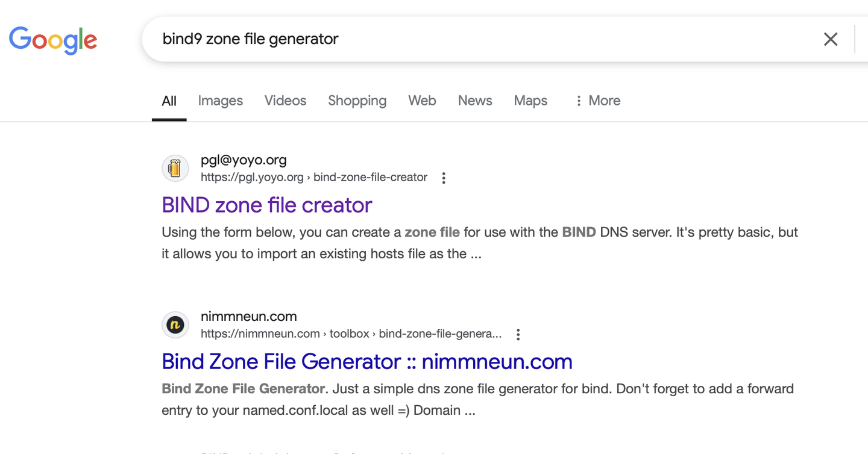Open the Shopping results tab
Viewport: 868px width, 454px height.
click(357, 101)
